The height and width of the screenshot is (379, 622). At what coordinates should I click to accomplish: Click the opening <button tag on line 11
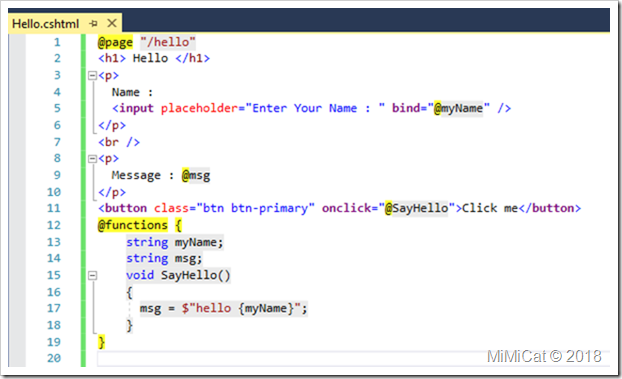pos(123,208)
